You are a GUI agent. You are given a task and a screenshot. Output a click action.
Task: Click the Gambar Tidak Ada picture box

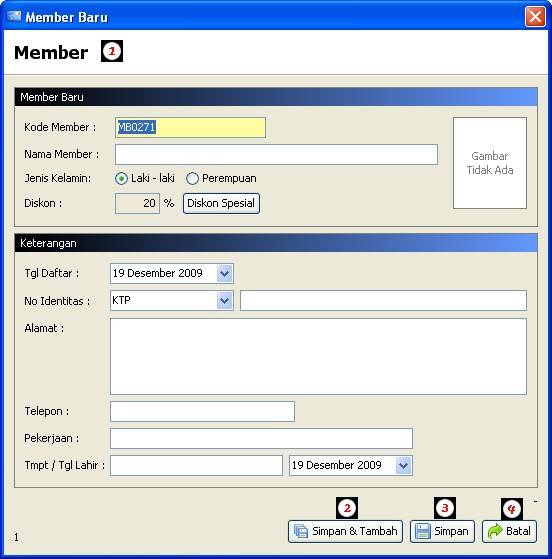(x=490, y=163)
